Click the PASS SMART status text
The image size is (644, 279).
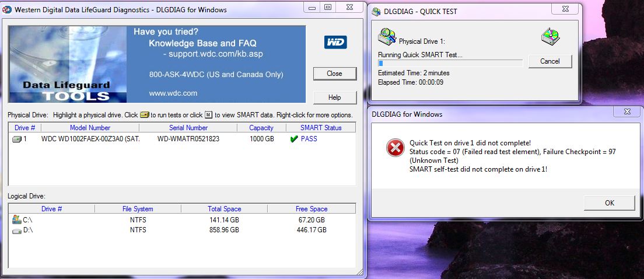coord(309,139)
